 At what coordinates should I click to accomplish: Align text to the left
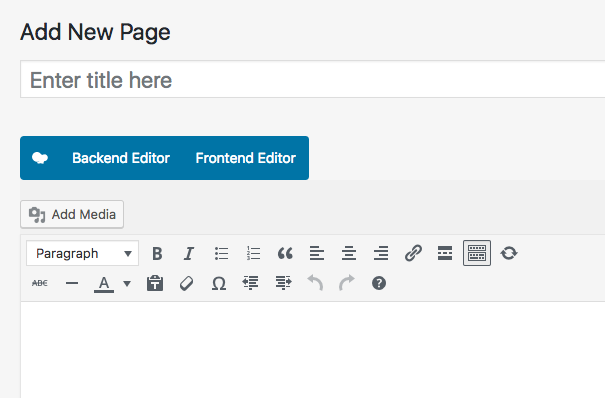coord(317,253)
